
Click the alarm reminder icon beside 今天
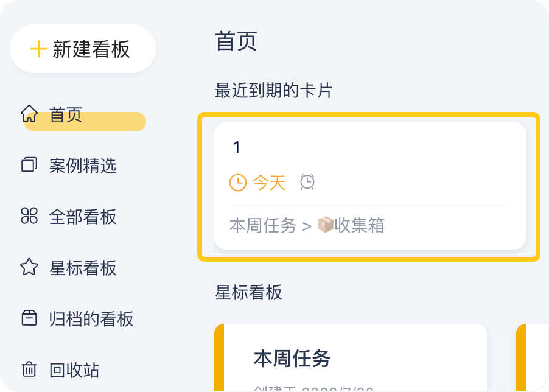pos(308,181)
